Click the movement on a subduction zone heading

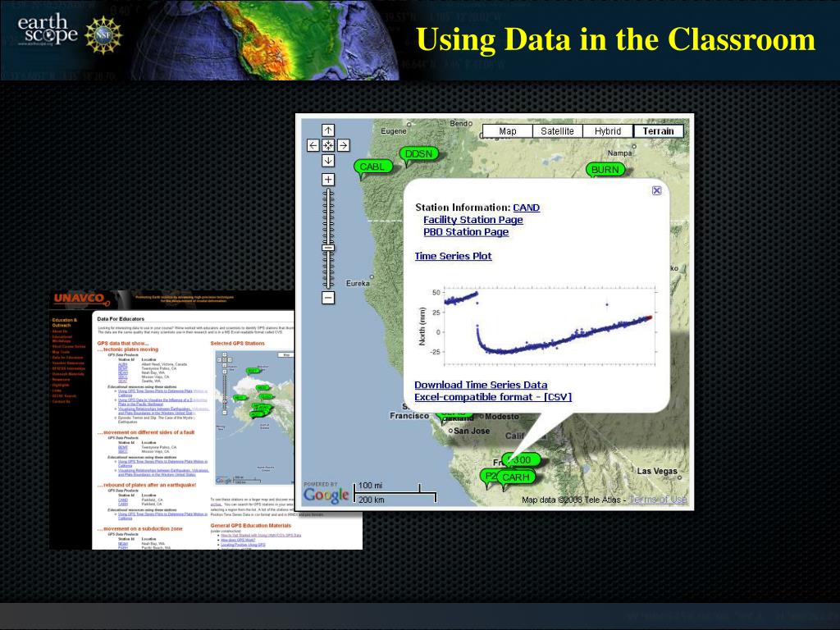139,529
